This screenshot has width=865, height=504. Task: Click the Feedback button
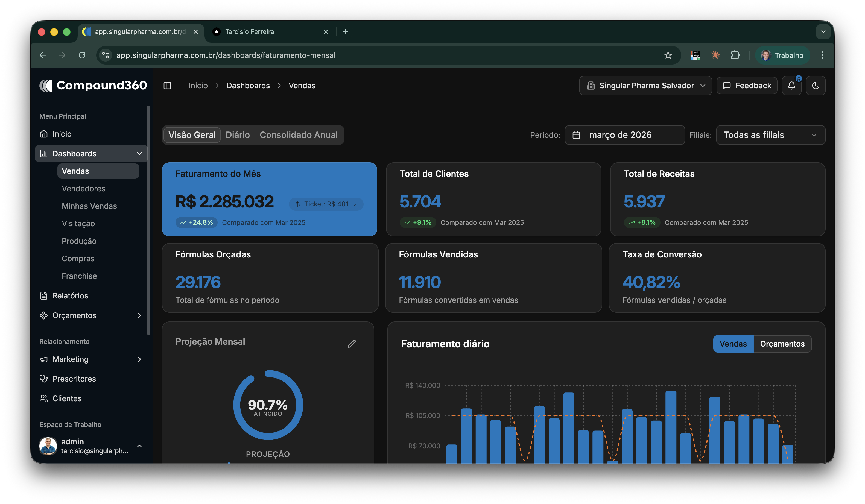(747, 86)
